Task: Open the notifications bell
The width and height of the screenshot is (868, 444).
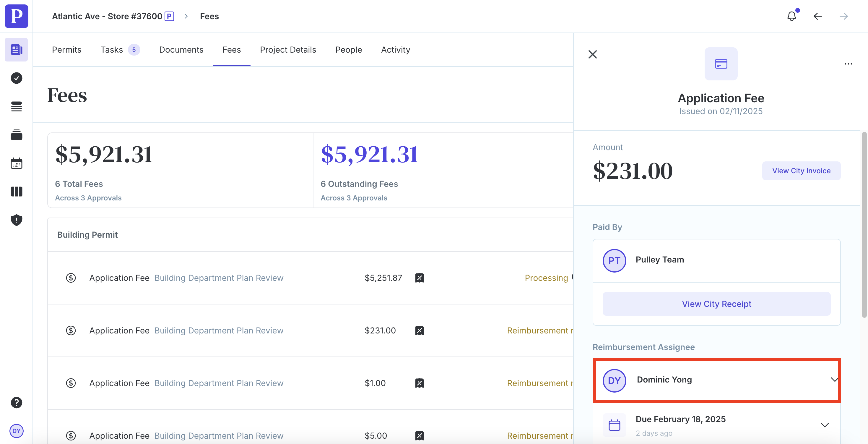Action: pos(791,16)
